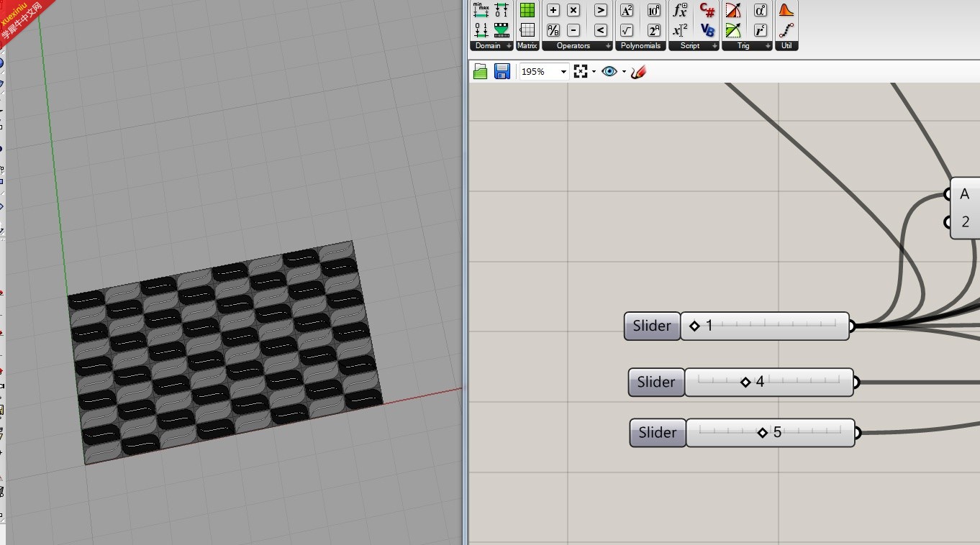Image resolution: width=980 pixels, height=545 pixels.
Task: Pick the Multiplication (×) operator
Action: (573, 10)
